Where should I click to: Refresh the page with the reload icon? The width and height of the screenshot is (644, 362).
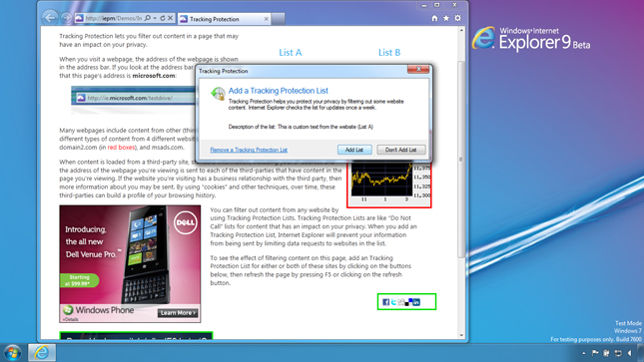(163, 18)
